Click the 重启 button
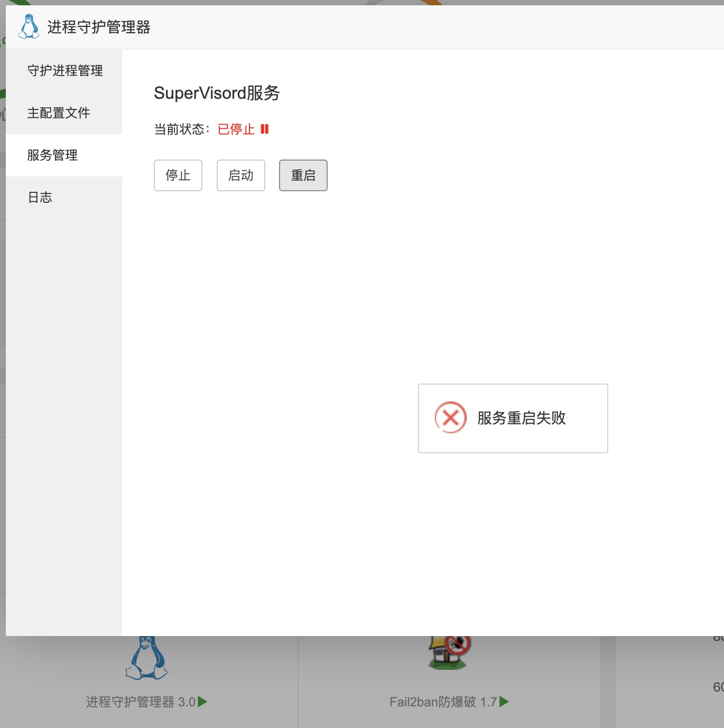Viewport: 724px width, 728px height. [x=303, y=175]
